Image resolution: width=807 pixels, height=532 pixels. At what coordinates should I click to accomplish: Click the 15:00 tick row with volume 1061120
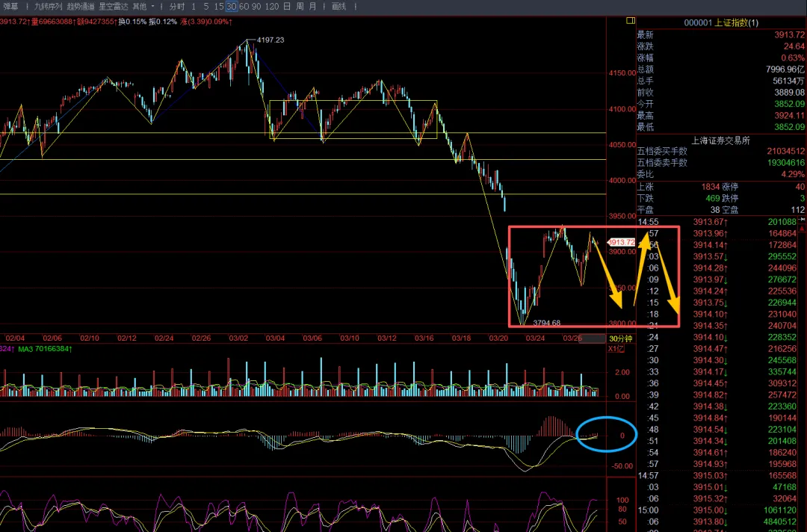[717, 510]
